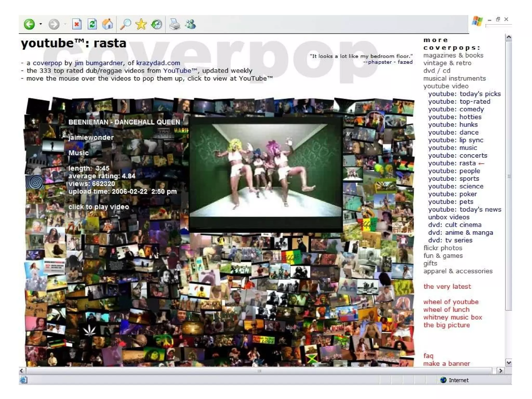
Task: Open the krazydad.com link
Action: [x=158, y=63]
